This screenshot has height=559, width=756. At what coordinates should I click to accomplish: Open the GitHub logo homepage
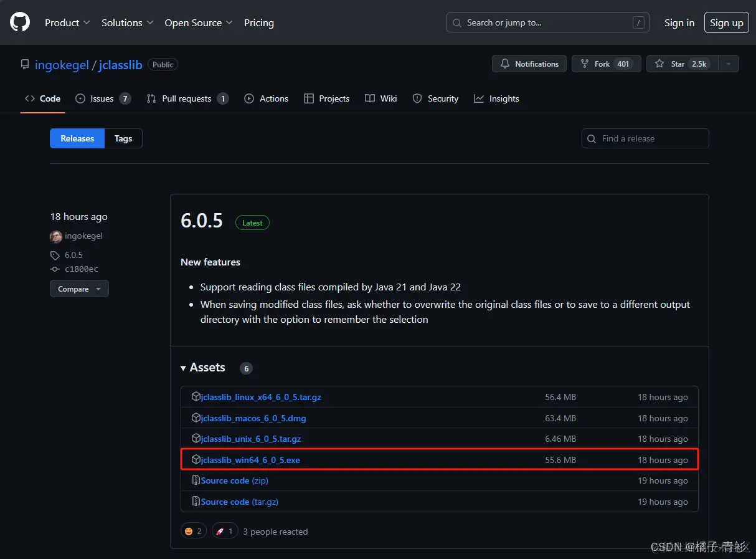(x=20, y=22)
